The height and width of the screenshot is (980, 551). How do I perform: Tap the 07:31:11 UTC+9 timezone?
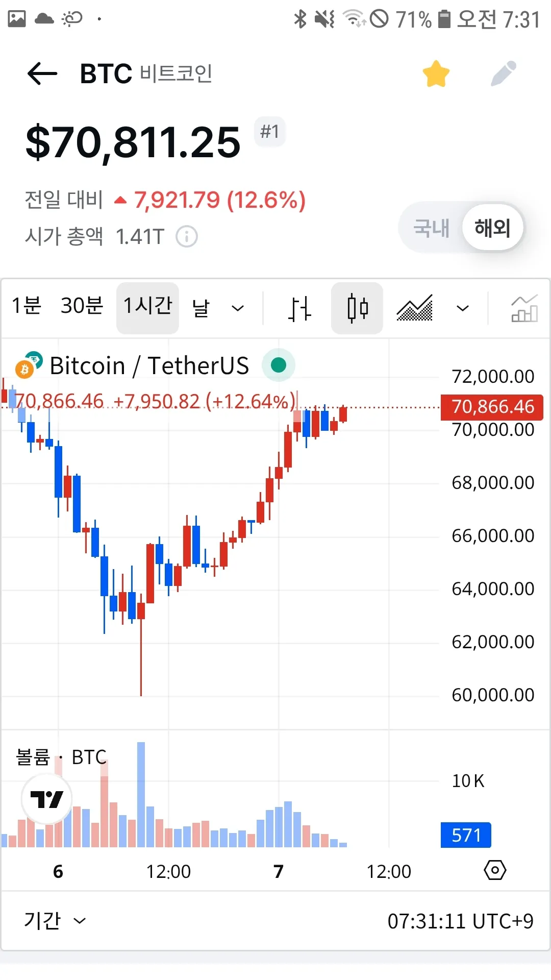[x=460, y=921]
